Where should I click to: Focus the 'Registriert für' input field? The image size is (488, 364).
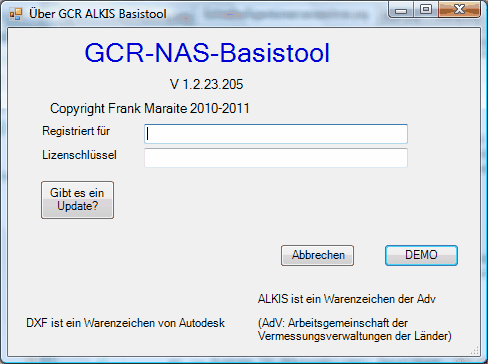pyautogui.click(x=276, y=134)
